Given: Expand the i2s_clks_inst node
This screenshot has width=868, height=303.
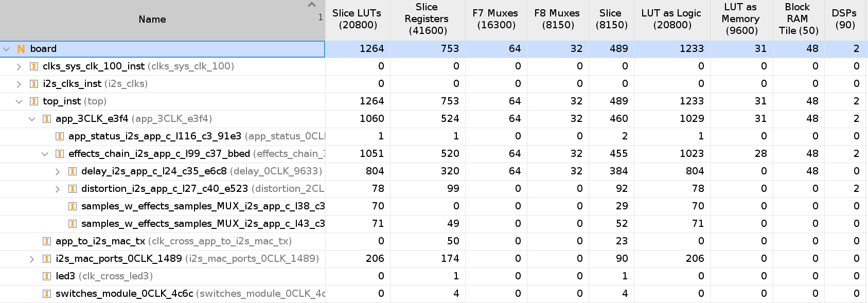Looking at the screenshot, I should coord(19,84).
